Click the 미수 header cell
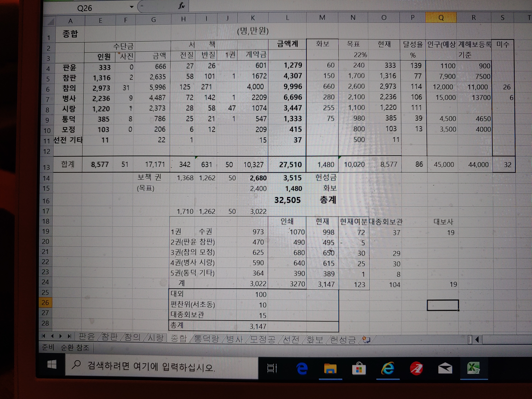The image size is (532, 399). tap(503, 44)
